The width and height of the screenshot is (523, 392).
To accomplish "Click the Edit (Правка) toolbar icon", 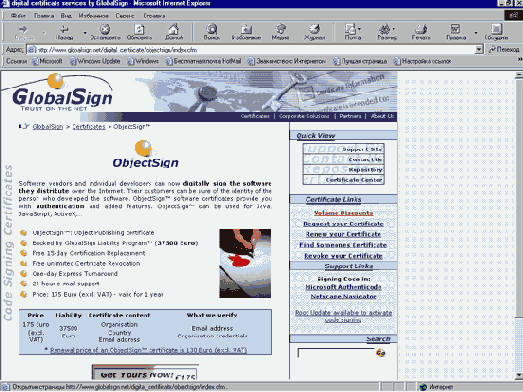I will tap(456, 32).
